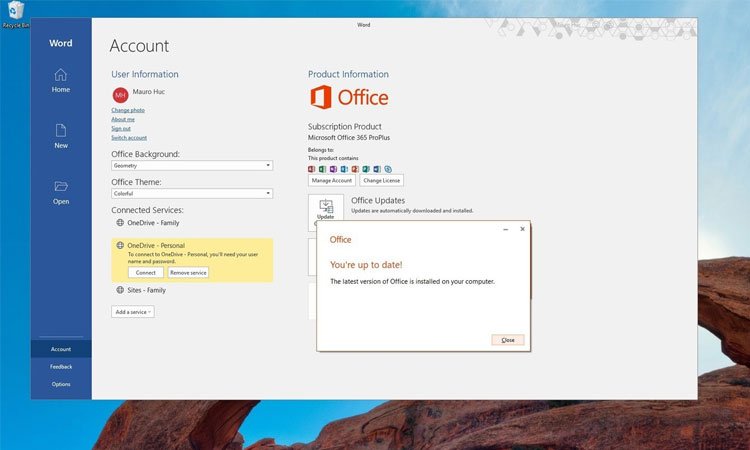Click the Change photo link
This screenshot has height=450, width=750.
tap(128, 110)
